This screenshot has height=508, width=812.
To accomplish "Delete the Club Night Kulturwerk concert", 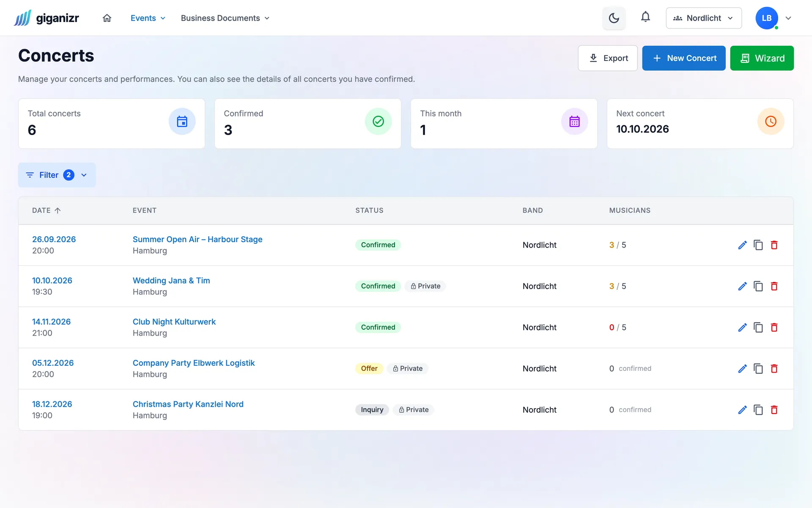I will (774, 327).
